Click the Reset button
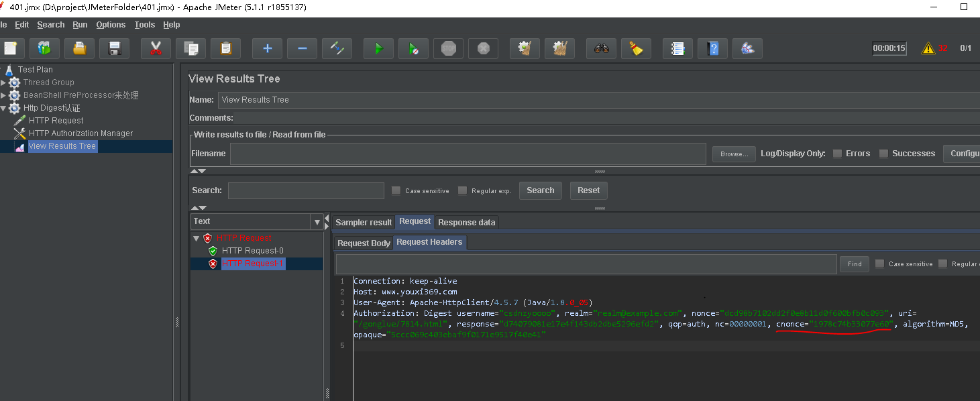The image size is (980, 401). pyautogui.click(x=589, y=190)
